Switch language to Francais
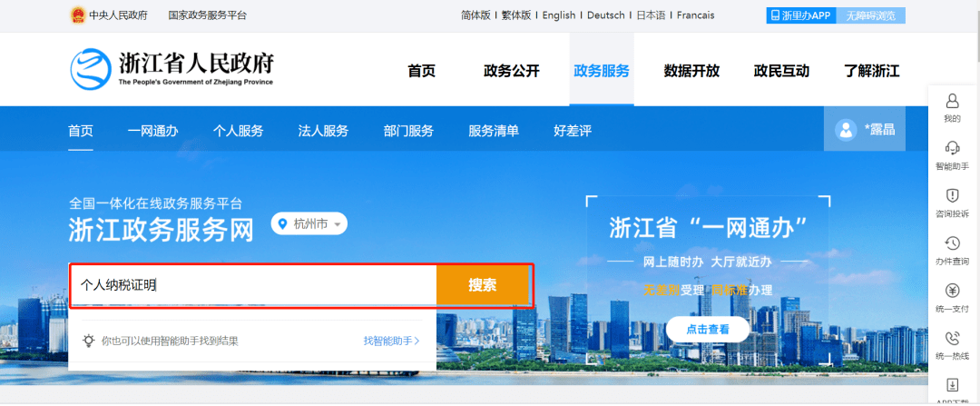This screenshot has width=980, height=406. pyautogui.click(x=696, y=15)
